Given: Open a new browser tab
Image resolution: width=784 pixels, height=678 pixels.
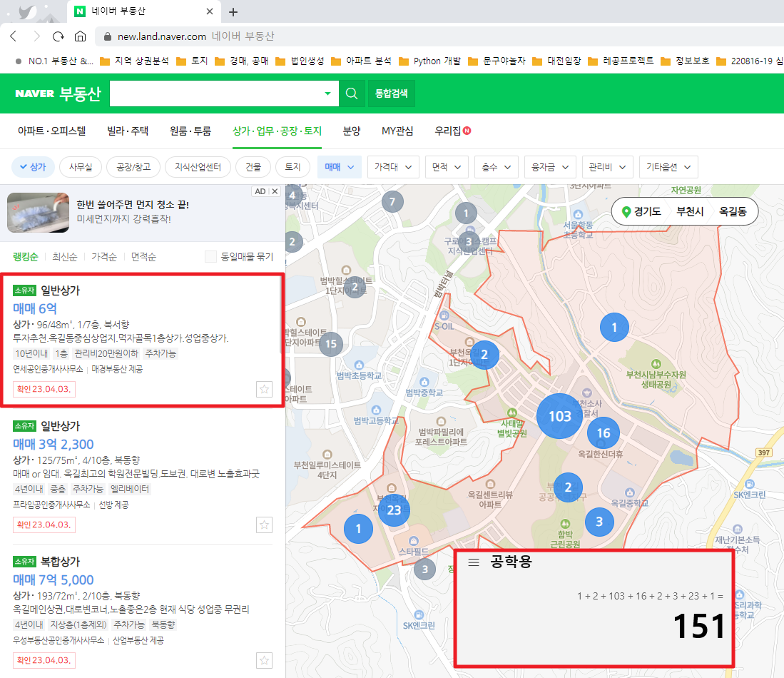Looking at the screenshot, I should (233, 12).
